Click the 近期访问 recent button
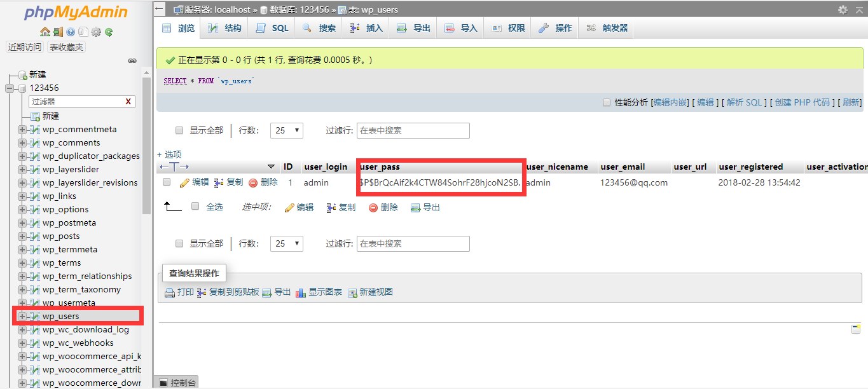Viewport: 868px width, 389px height. coord(25,47)
